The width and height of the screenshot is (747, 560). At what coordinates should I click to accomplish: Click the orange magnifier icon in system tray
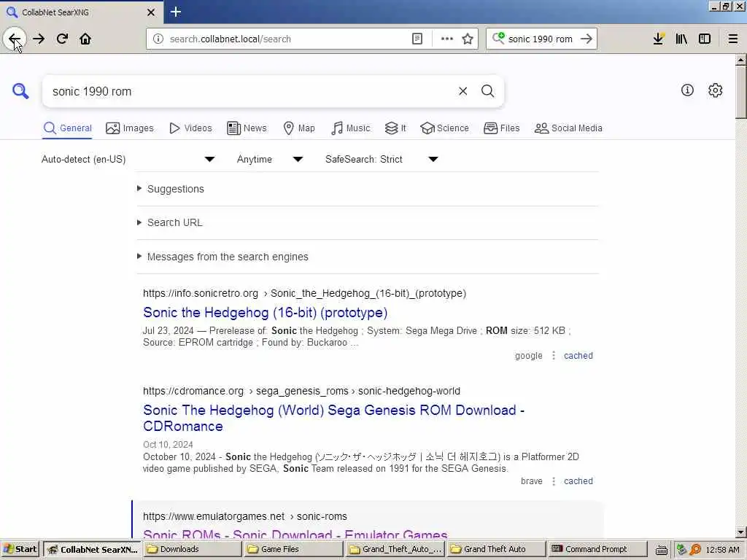695,550
